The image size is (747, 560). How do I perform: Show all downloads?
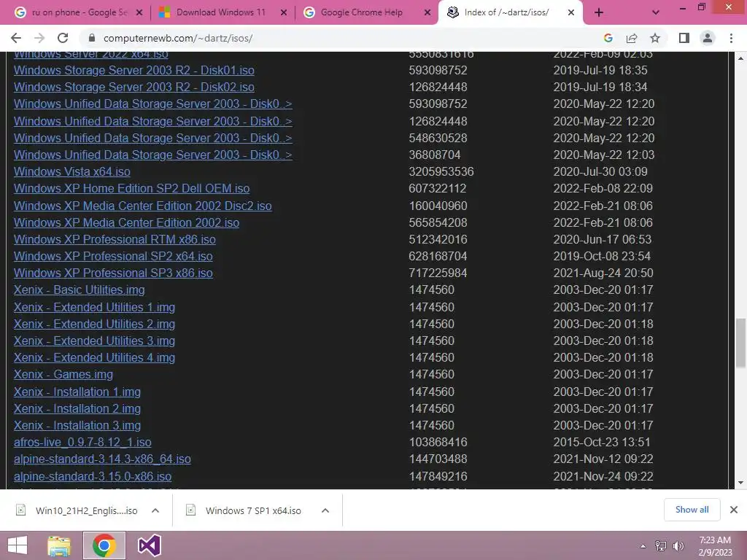692,510
